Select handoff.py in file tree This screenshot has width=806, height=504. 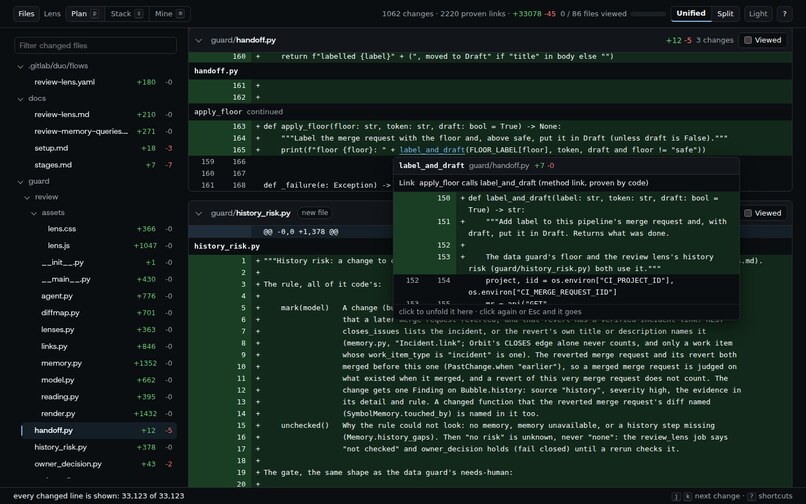point(97,430)
